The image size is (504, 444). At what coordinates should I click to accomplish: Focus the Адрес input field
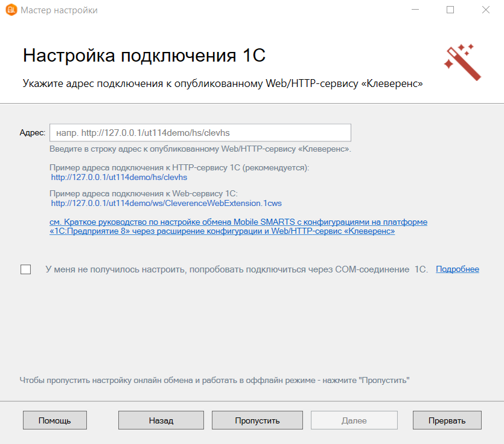click(200, 132)
